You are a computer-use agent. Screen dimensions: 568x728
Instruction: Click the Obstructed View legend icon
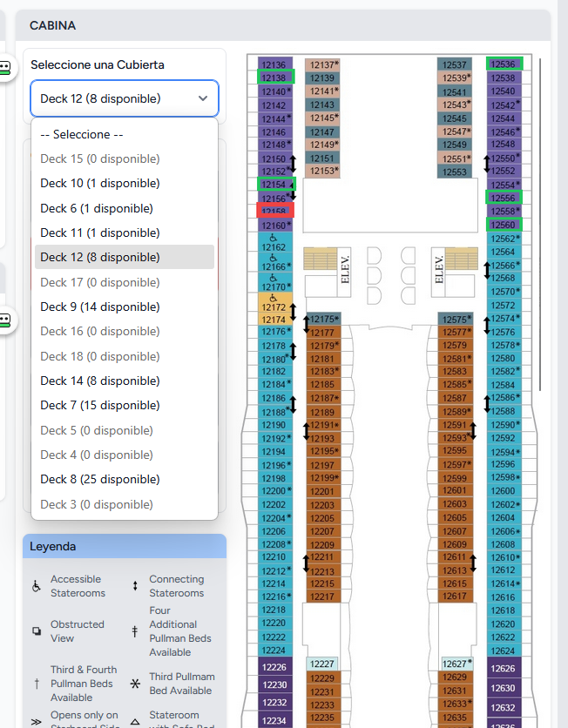pyautogui.click(x=37, y=631)
